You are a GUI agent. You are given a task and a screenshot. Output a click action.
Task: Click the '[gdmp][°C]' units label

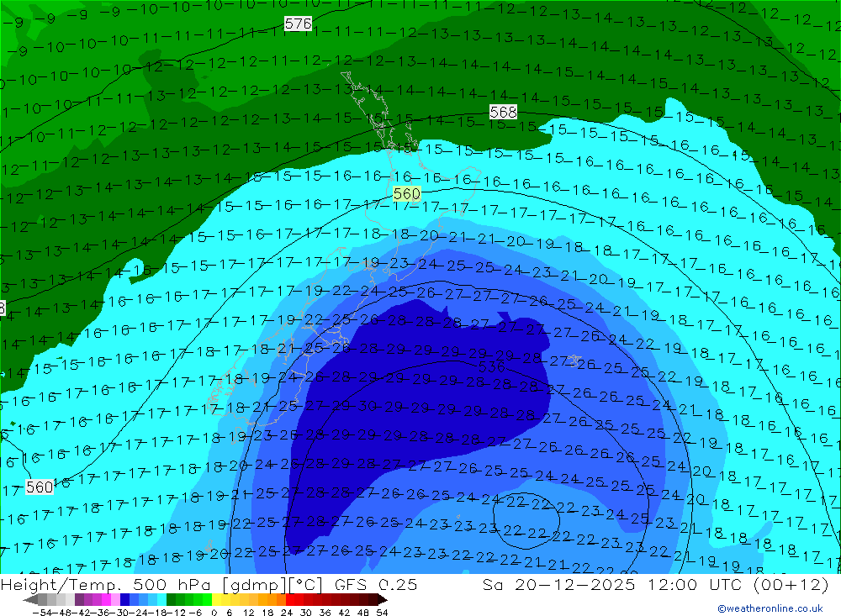(272, 585)
